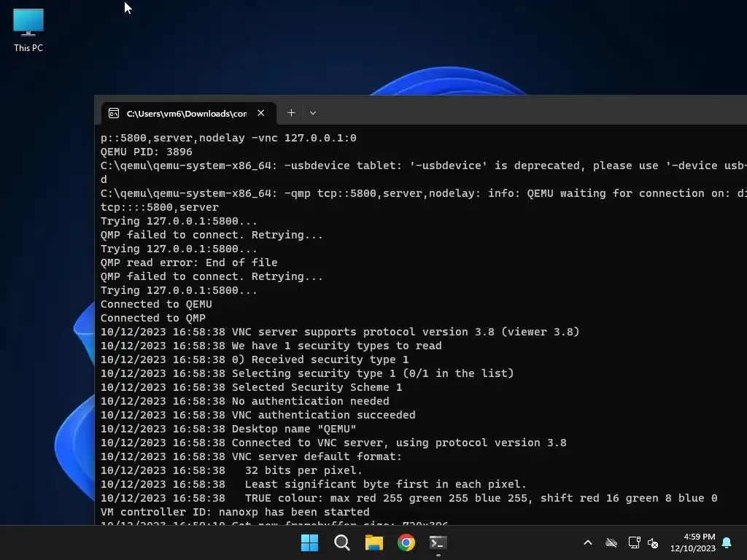Click the line 'Desktop name "QEMU"'
The image size is (747, 560).
228,429
